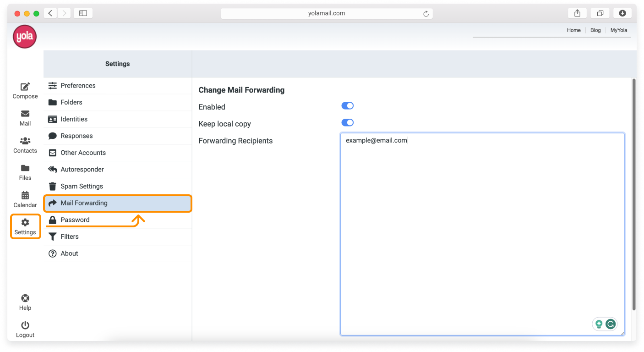This screenshot has height=352, width=644.
Task: Open the Home menu item
Action: (x=573, y=30)
